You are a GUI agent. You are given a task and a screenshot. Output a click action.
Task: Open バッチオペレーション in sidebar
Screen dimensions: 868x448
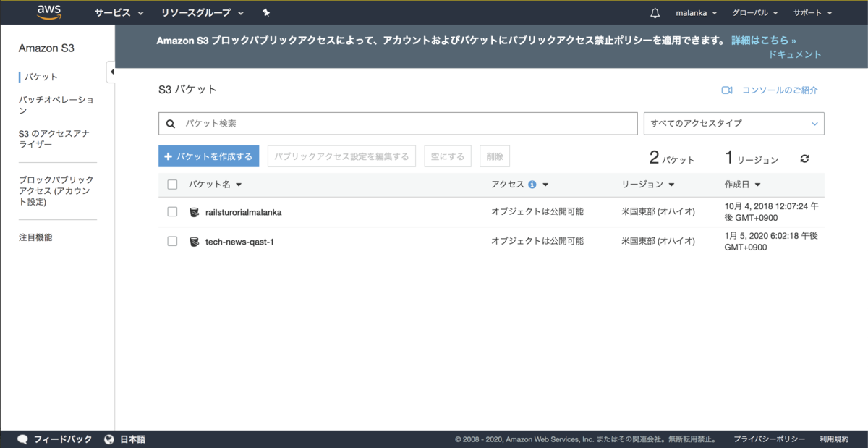click(56, 105)
